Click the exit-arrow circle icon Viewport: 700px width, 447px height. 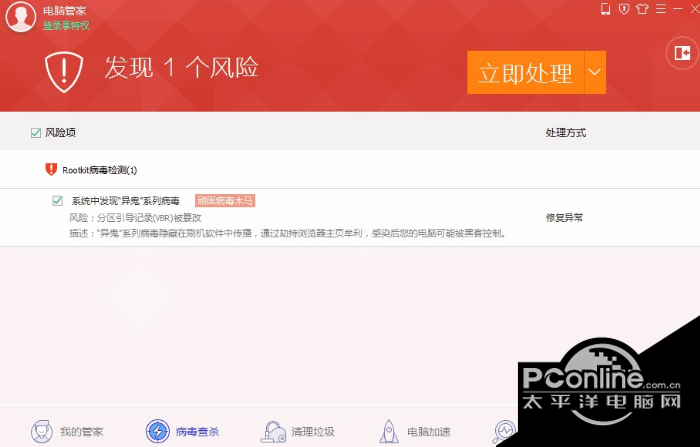682,53
